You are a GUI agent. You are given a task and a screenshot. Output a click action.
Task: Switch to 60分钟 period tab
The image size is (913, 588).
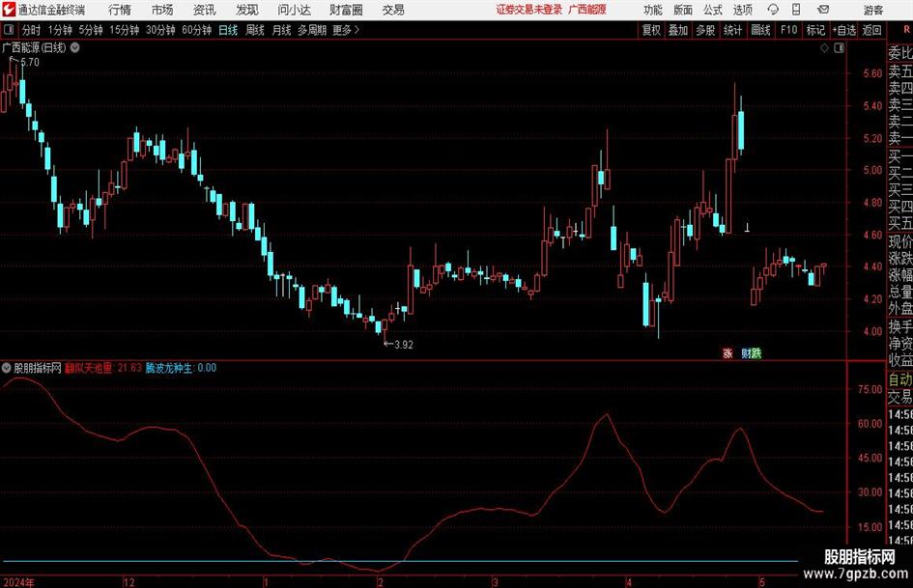tap(197, 30)
